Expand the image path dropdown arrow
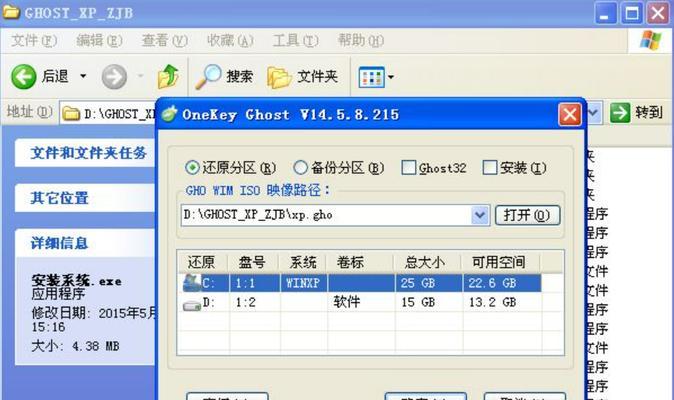 point(480,215)
